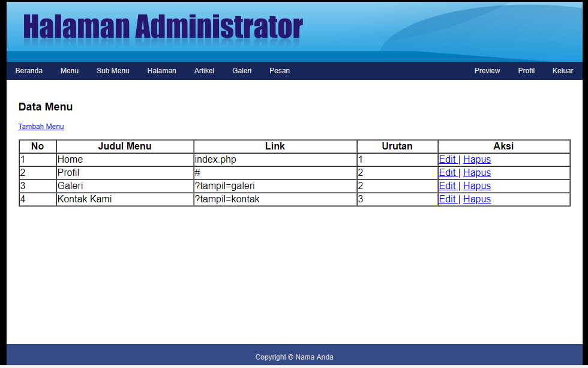
Task: Open Sub Menu in navigation bar
Action: click(113, 71)
